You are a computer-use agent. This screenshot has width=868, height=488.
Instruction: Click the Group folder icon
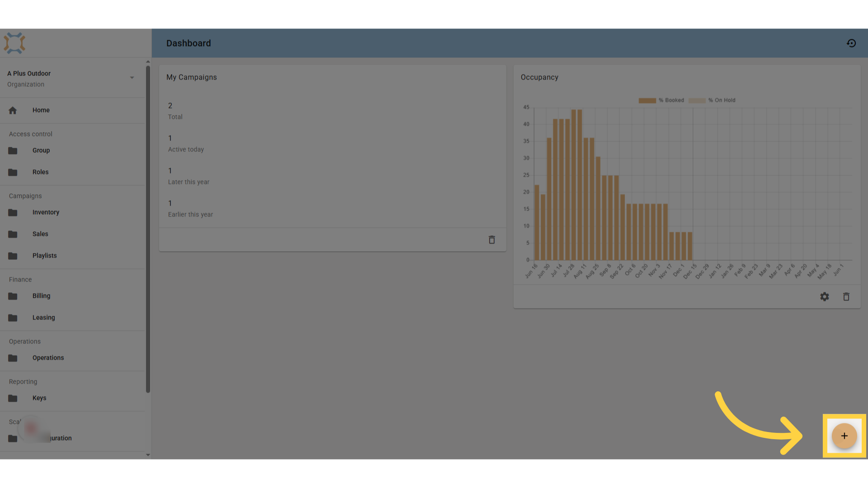(13, 150)
